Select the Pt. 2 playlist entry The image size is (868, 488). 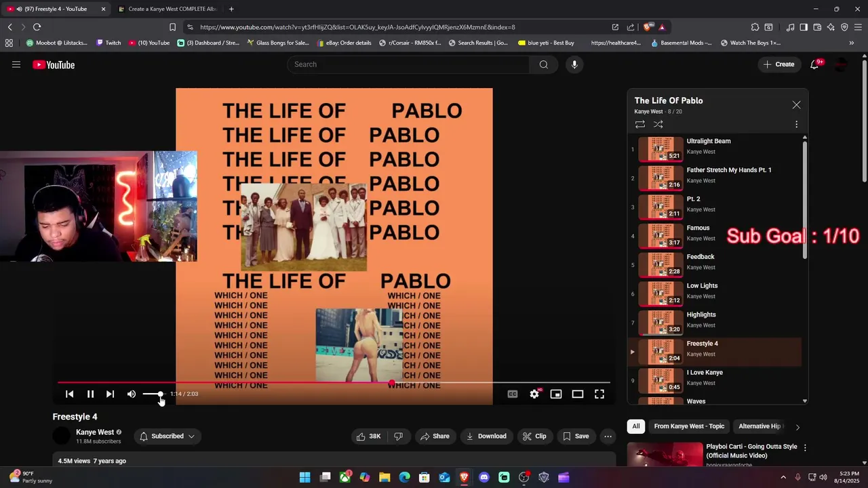(x=715, y=207)
